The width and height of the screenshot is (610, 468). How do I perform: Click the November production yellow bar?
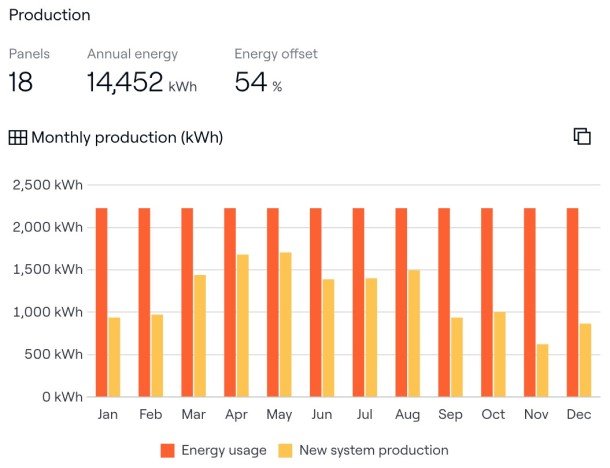tap(542, 370)
